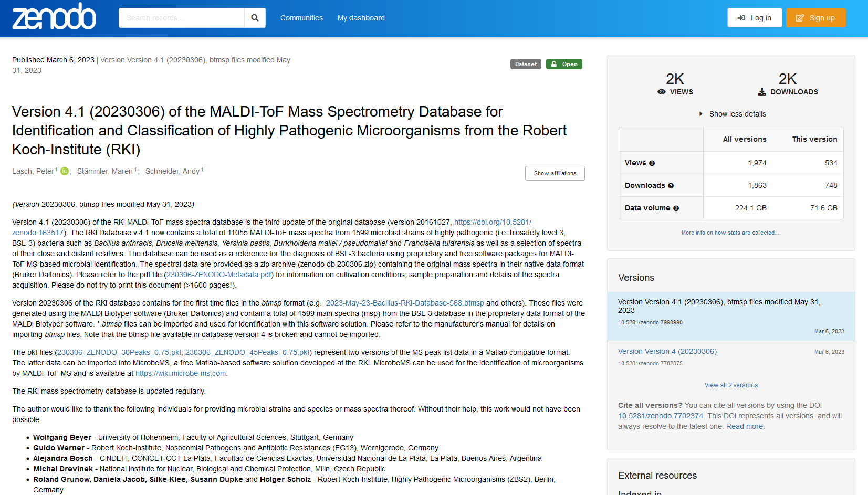Click the Data volume help icon
This screenshot has height=495, width=868.
tap(676, 208)
